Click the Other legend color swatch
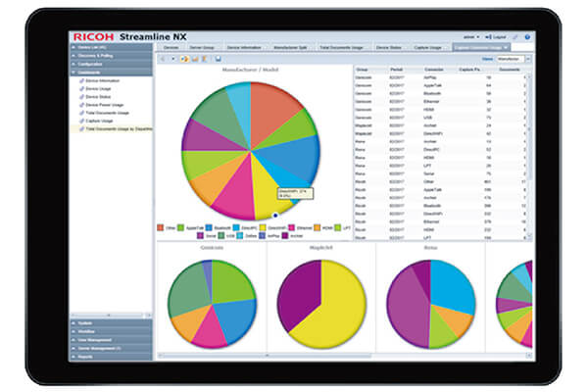Viewport: 588px width, 392px height. pos(160,227)
